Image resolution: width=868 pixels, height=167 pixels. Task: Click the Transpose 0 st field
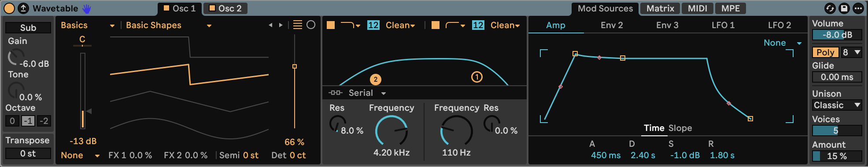pos(28,153)
